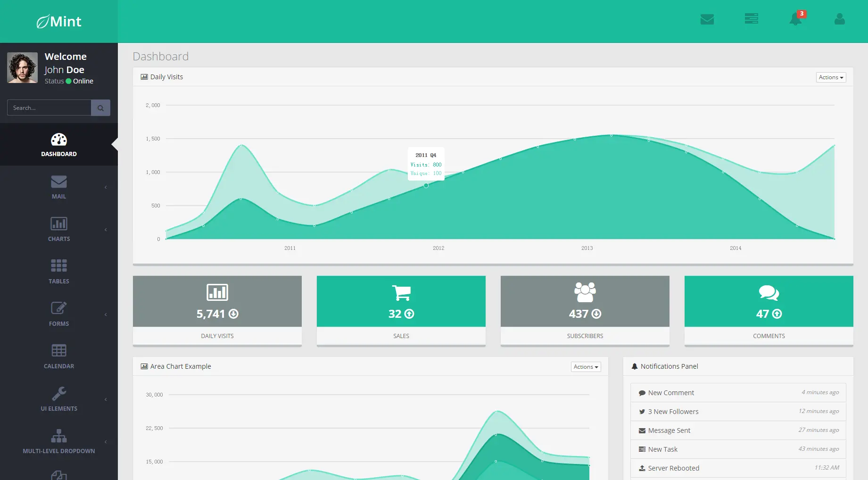Open the Mail envelope icon in sidebar
This screenshot has height=480, width=868.
[x=59, y=182]
